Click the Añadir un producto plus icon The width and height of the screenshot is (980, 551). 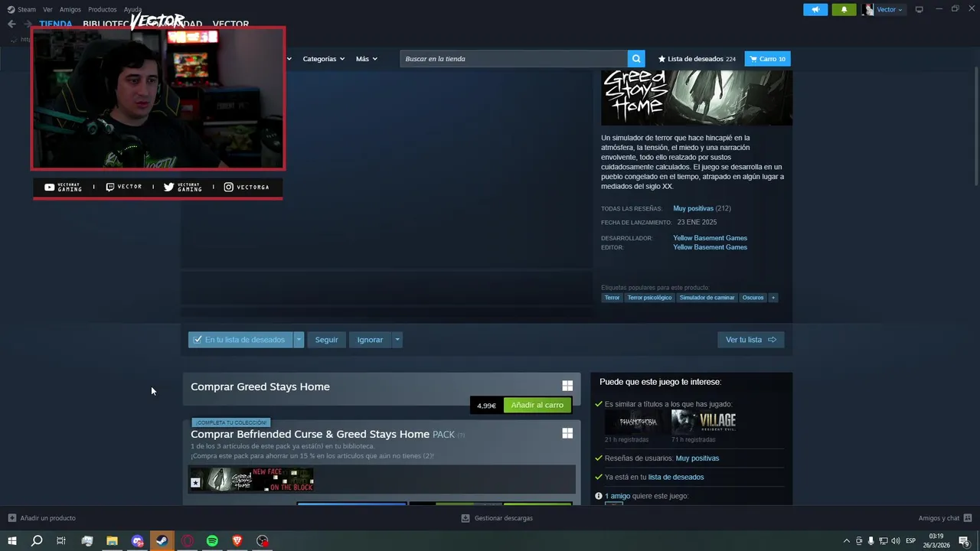(x=11, y=518)
